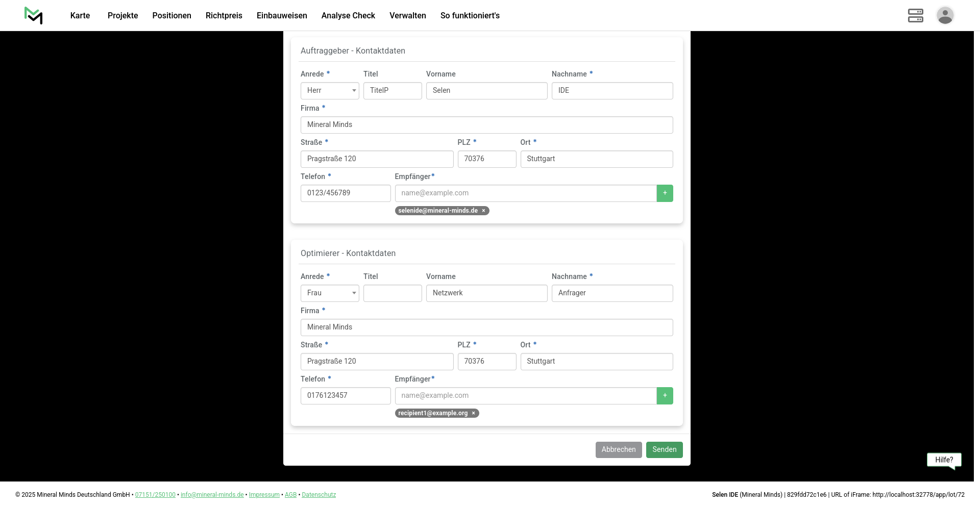Screen dimensions: 980x507
Task: Expand Optimierer Anrede dropdown showing Frau
Action: tap(330, 293)
